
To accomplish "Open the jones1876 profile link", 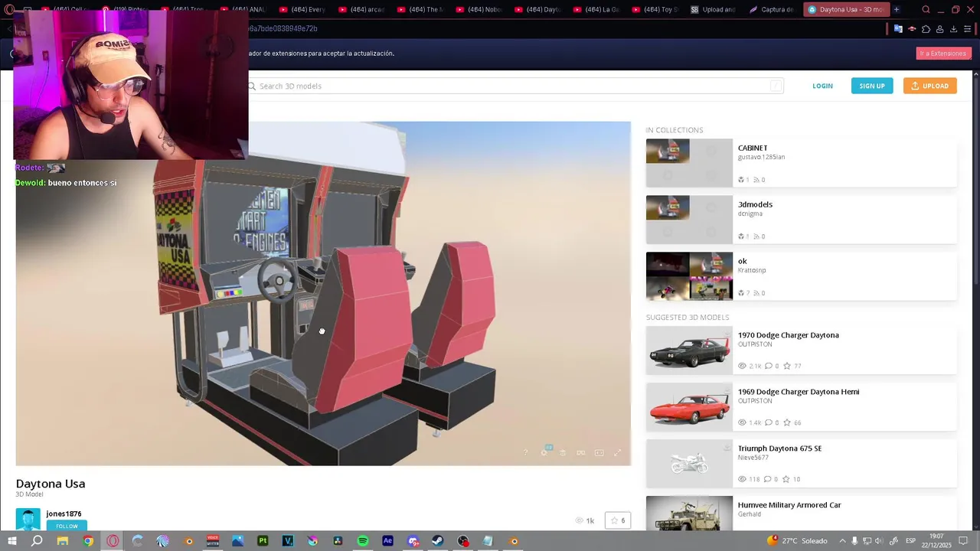I will coord(64,514).
